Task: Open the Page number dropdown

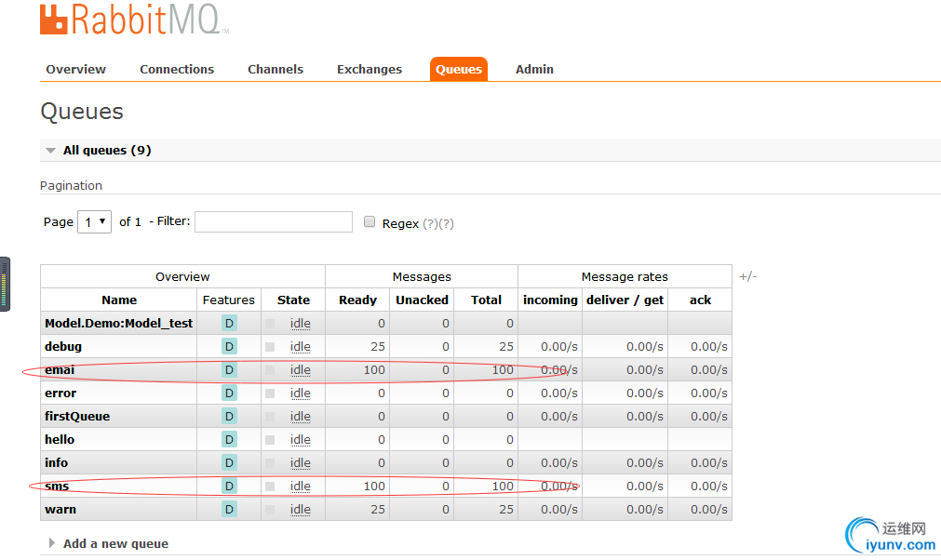Action: coord(95,221)
